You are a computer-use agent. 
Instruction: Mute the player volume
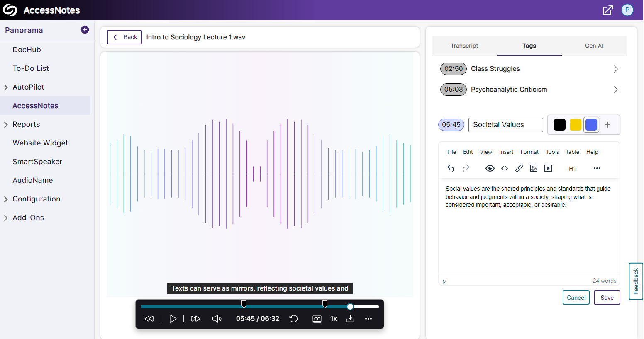coord(217,319)
